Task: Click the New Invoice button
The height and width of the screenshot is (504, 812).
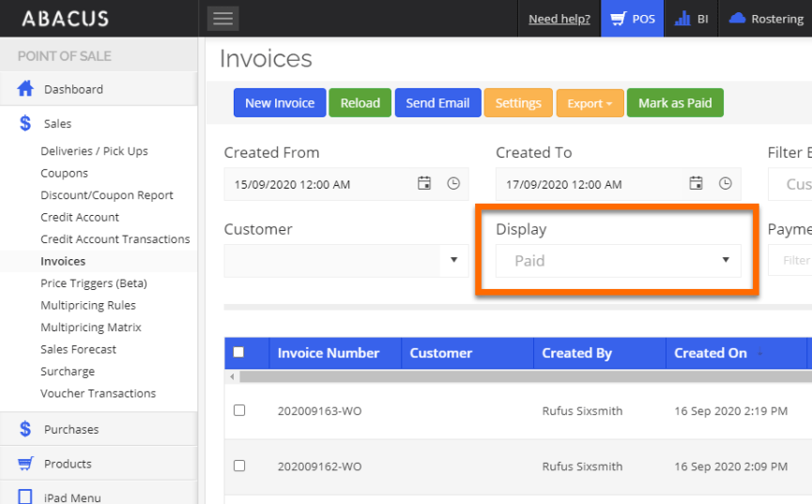Action: (280, 103)
